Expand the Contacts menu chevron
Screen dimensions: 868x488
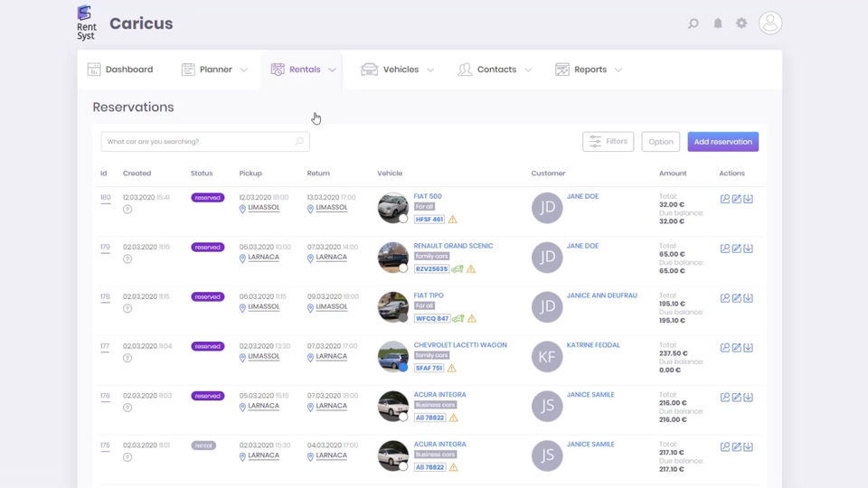[528, 70]
